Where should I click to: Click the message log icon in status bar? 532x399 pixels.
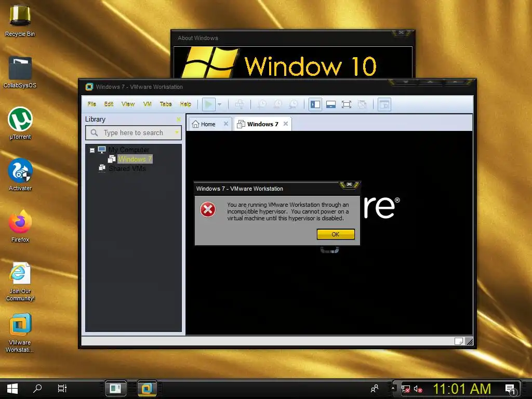tap(458, 341)
